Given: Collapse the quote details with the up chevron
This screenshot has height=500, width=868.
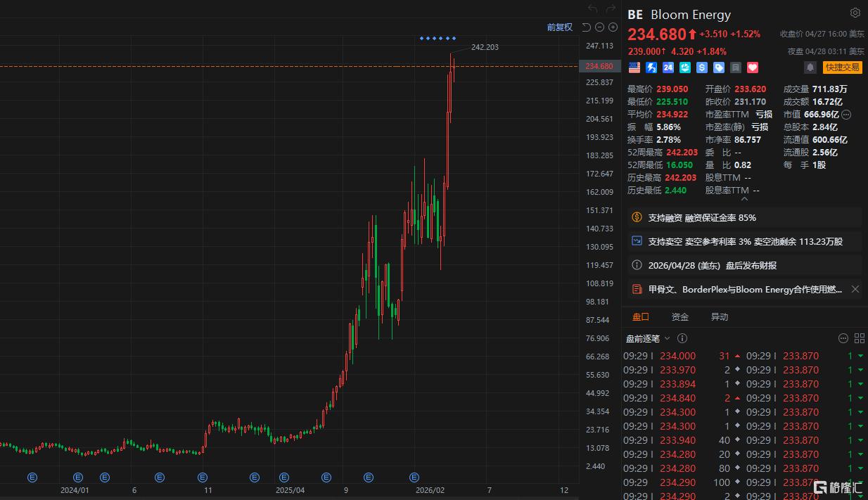Looking at the screenshot, I should click(744, 198).
